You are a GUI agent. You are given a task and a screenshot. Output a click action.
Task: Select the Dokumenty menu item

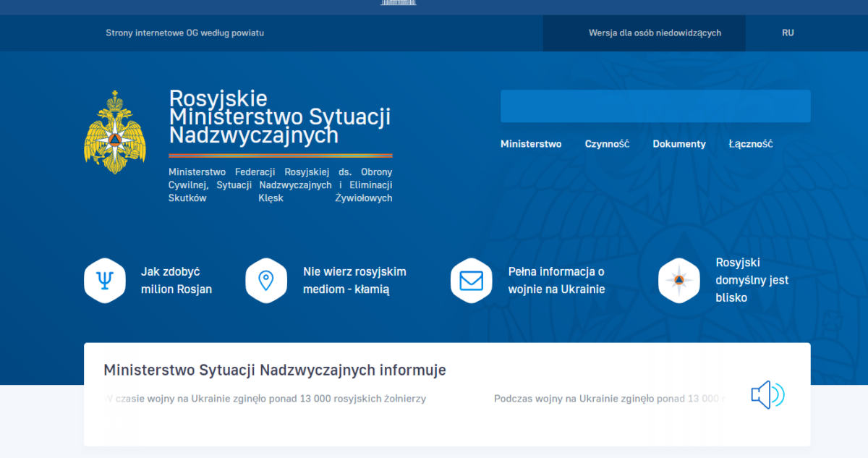click(x=678, y=144)
